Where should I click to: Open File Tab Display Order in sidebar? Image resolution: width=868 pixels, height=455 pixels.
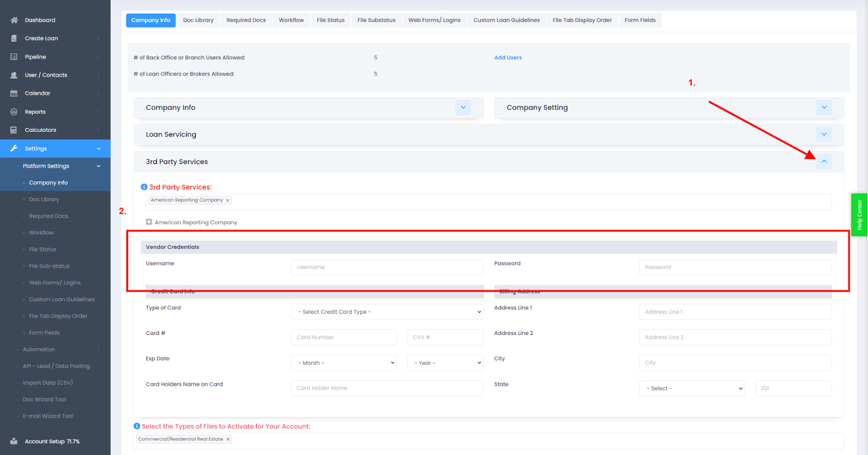tap(58, 316)
